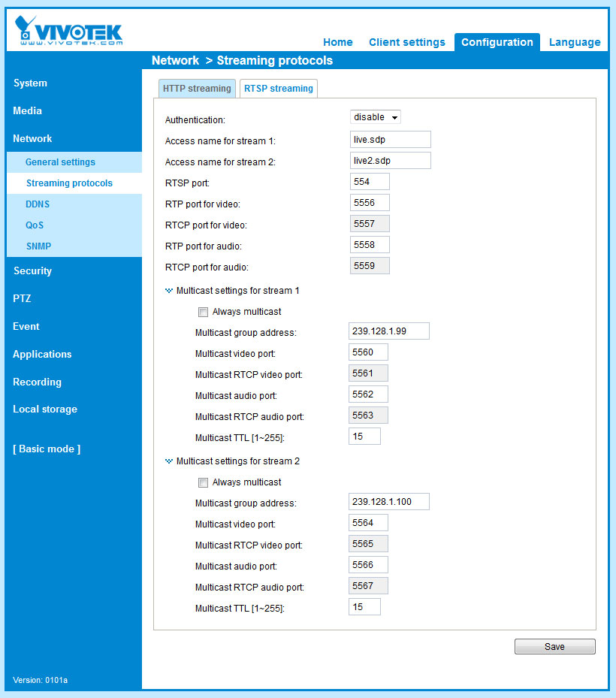The height and width of the screenshot is (698, 616).
Task: Open SNMP settings
Action: (x=38, y=246)
